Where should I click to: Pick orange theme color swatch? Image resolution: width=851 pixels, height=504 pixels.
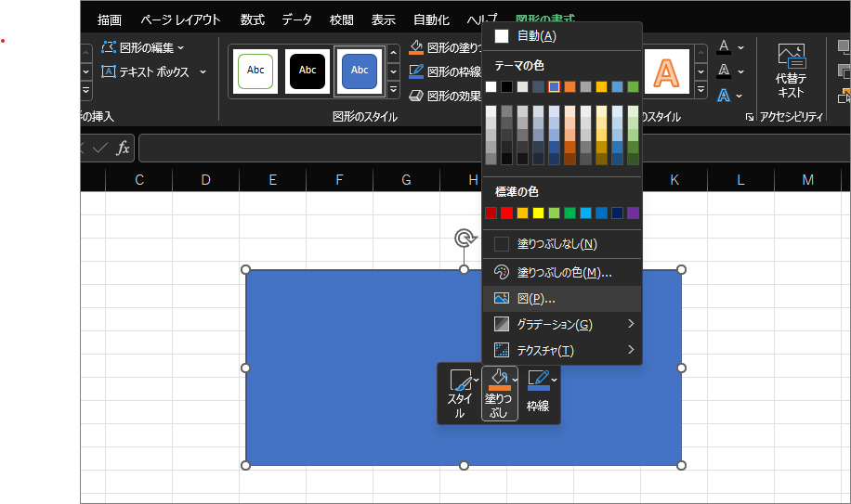point(570,86)
